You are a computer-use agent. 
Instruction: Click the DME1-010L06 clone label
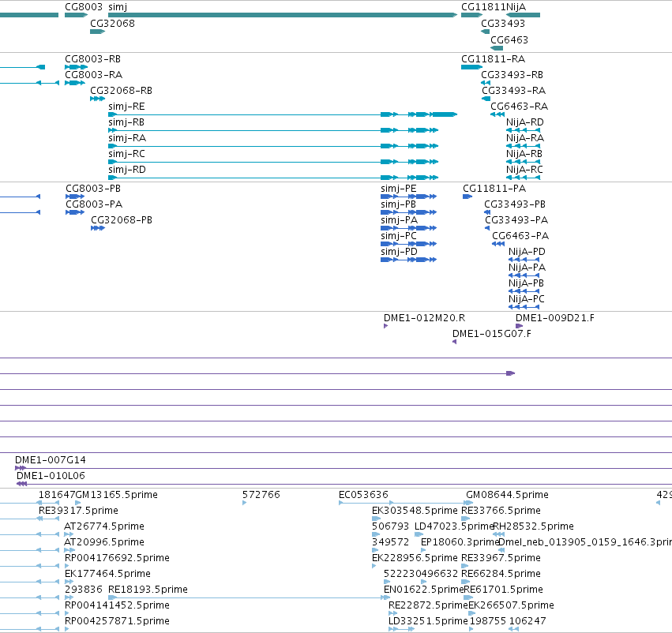(51, 476)
